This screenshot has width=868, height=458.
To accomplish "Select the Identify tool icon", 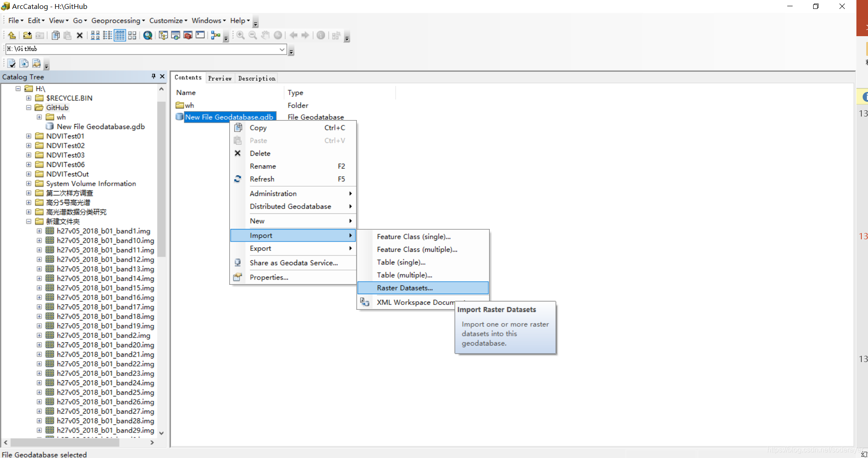I will click(321, 35).
